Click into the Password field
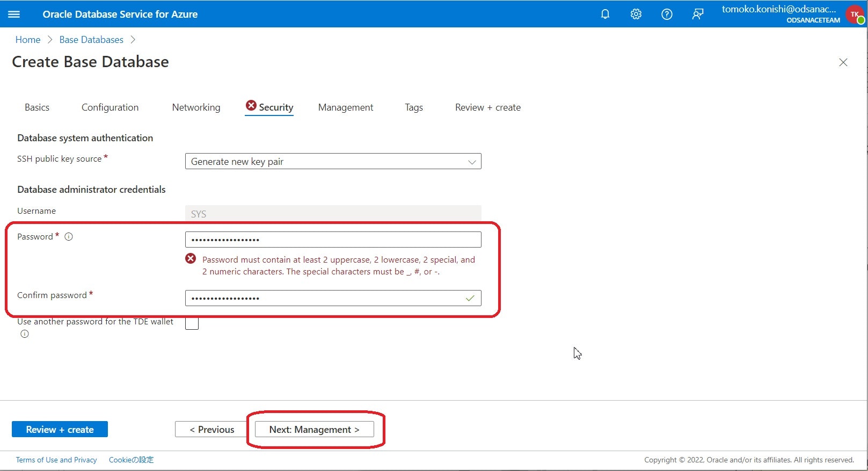This screenshot has height=471, width=868. pos(333,240)
